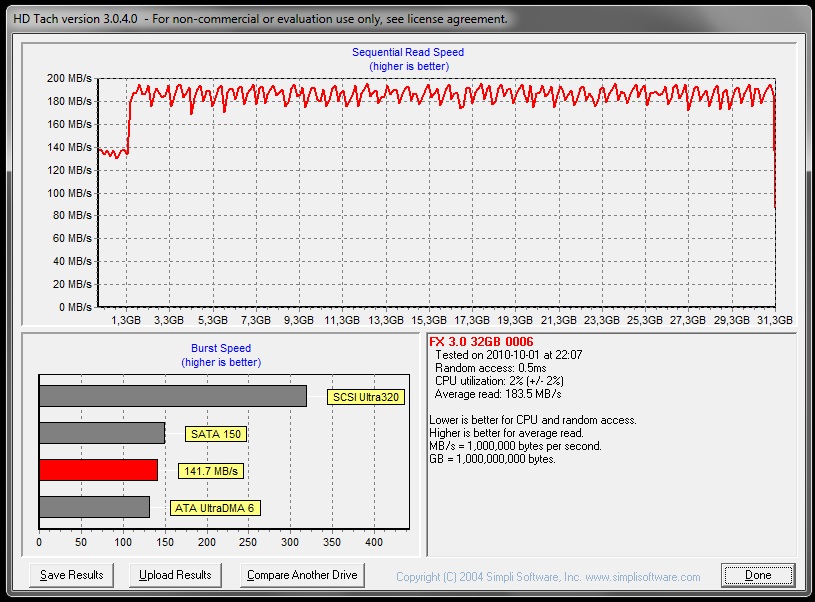Viewport: 815px width, 602px height.
Task: Click the Average read 183.5 MB/s line
Action: pyautogui.click(x=495, y=394)
